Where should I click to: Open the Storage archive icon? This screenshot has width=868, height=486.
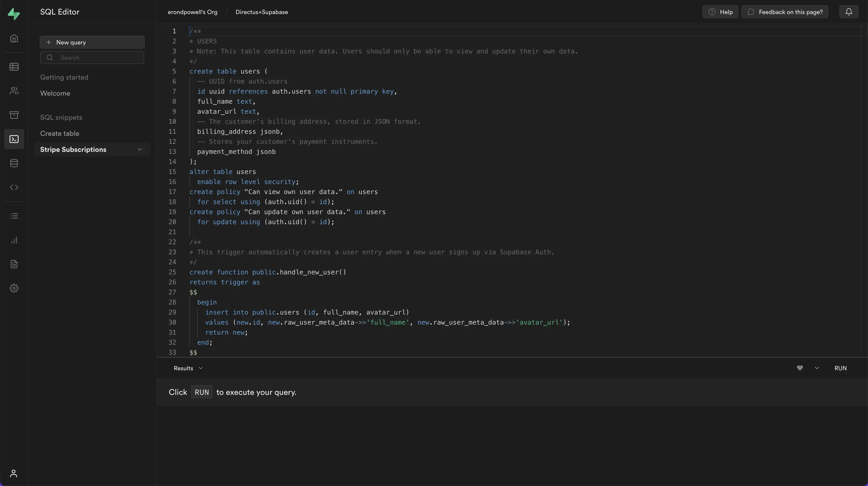(14, 115)
